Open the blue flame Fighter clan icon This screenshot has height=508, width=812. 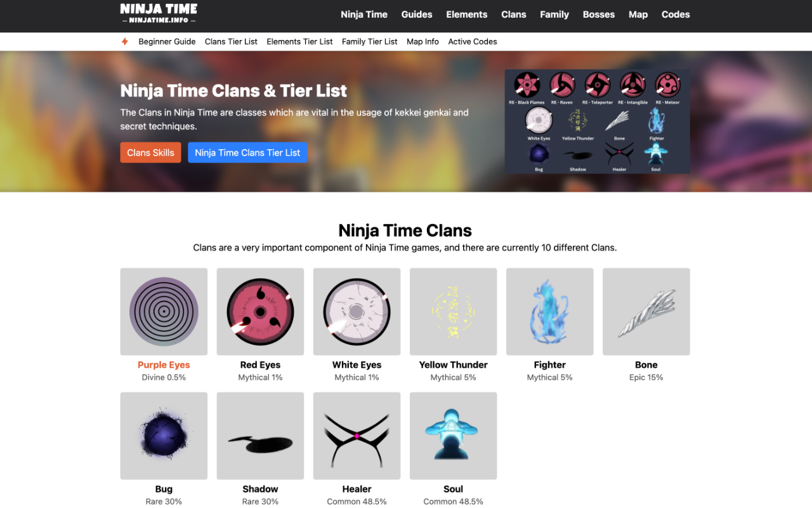pos(549,311)
